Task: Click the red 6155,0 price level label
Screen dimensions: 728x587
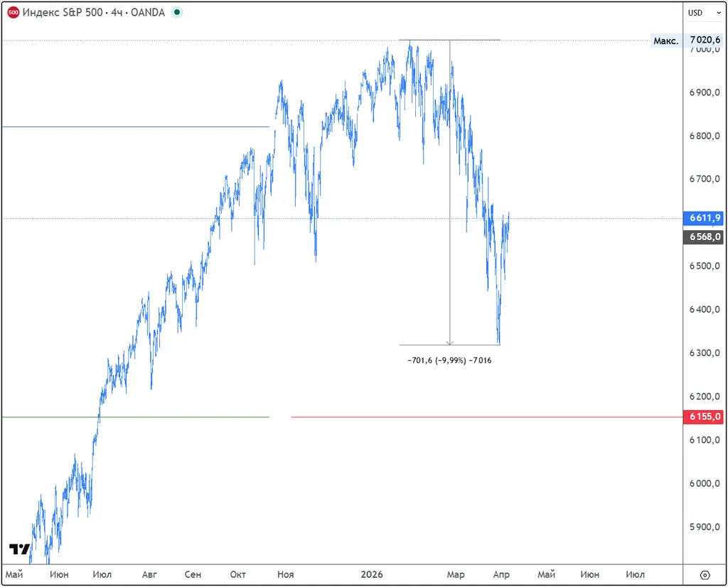Action: click(703, 417)
